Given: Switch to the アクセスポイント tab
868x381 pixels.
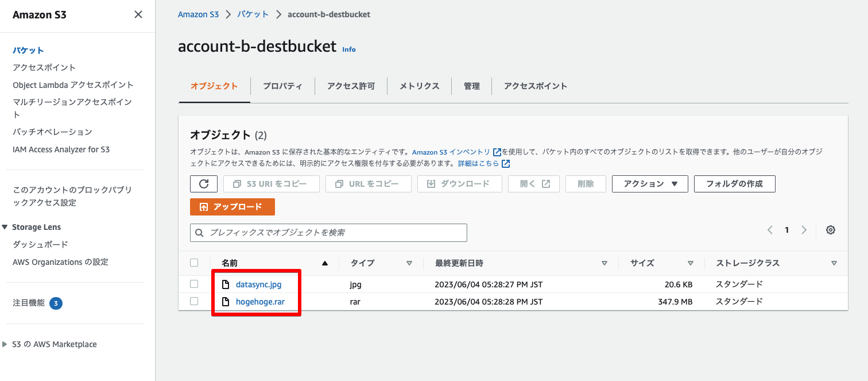Looking at the screenshot, I should click(536, 86).
